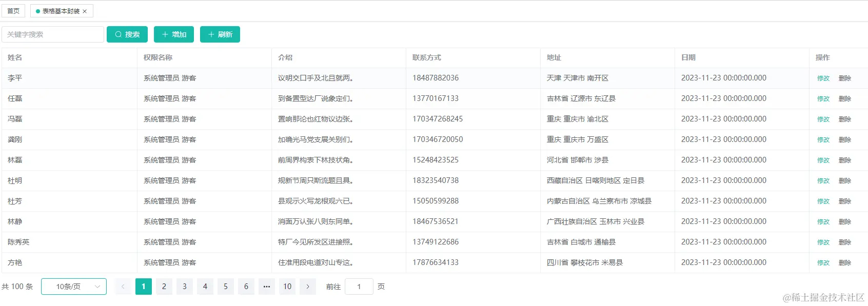
Task: Click 修改 for 杜明 row
Action: pos(823,181)
